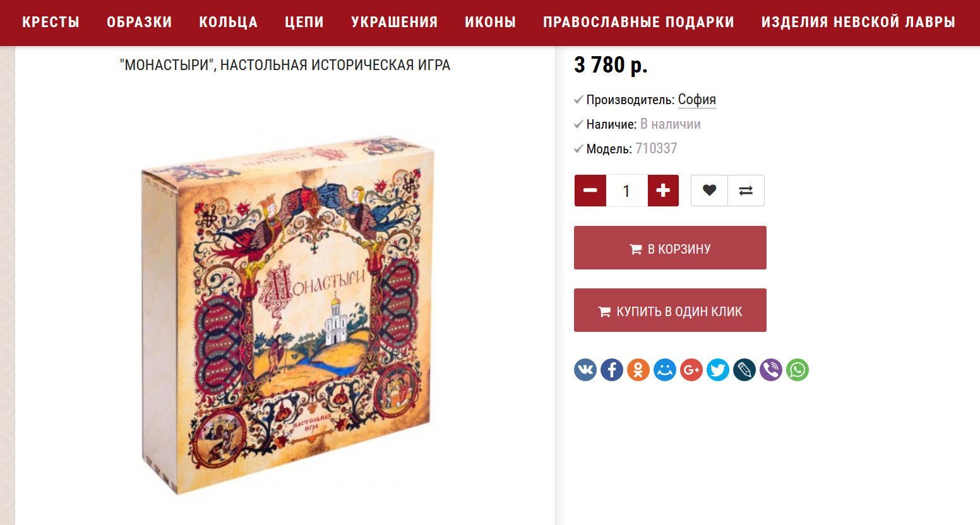Viewport: 980px width, 525px height.
Task: Share via Viber purple icon
Action: 771,370
